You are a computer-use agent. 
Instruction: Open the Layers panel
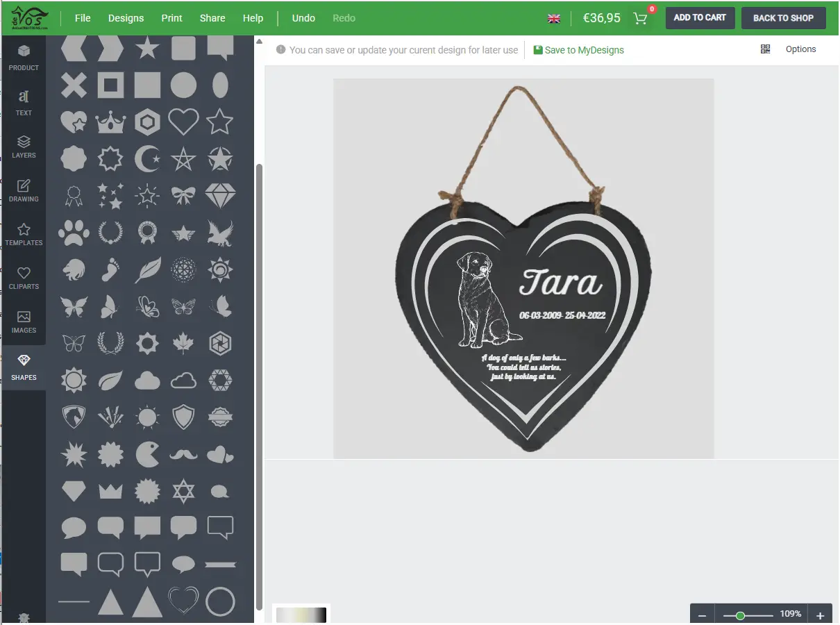(x=24, y=147)
